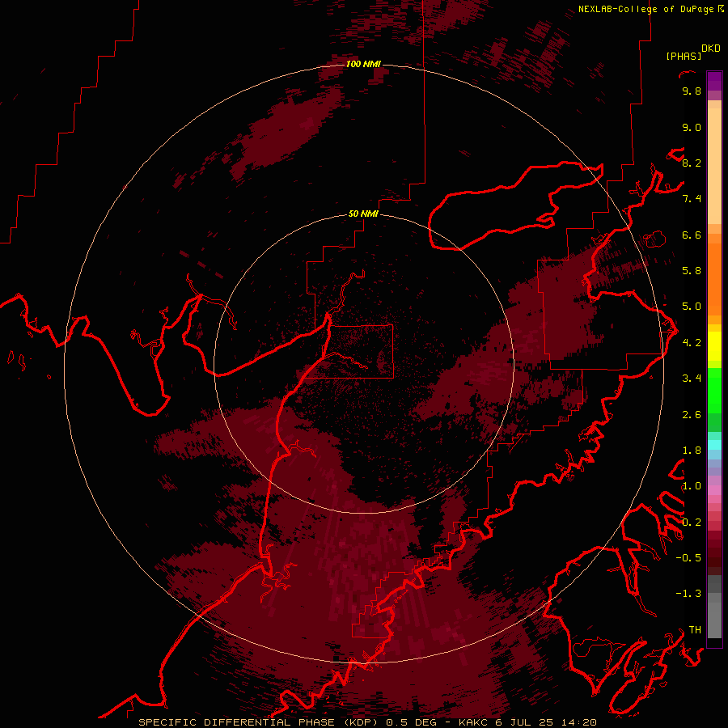
Task: Click the 2.6 scale value
Action: 692,415
